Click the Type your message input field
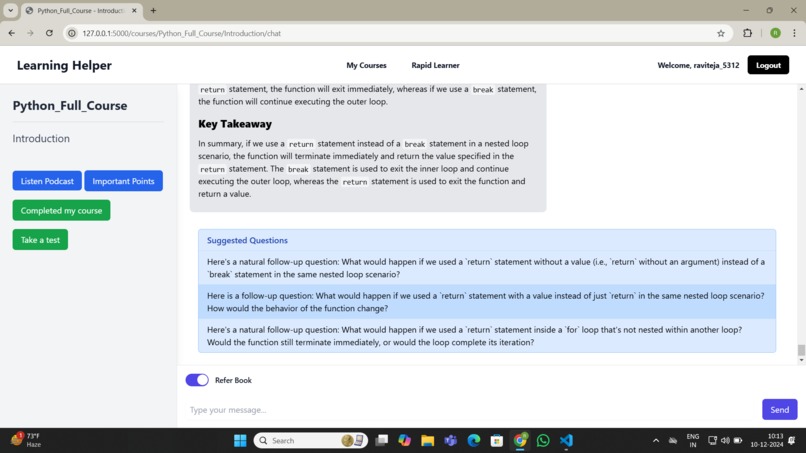The height and width of the screenshot is (453, 806). (471, 410)
